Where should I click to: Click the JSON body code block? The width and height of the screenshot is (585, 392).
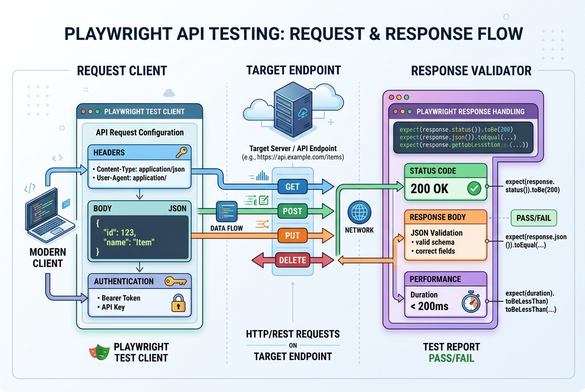click(139, 238)
